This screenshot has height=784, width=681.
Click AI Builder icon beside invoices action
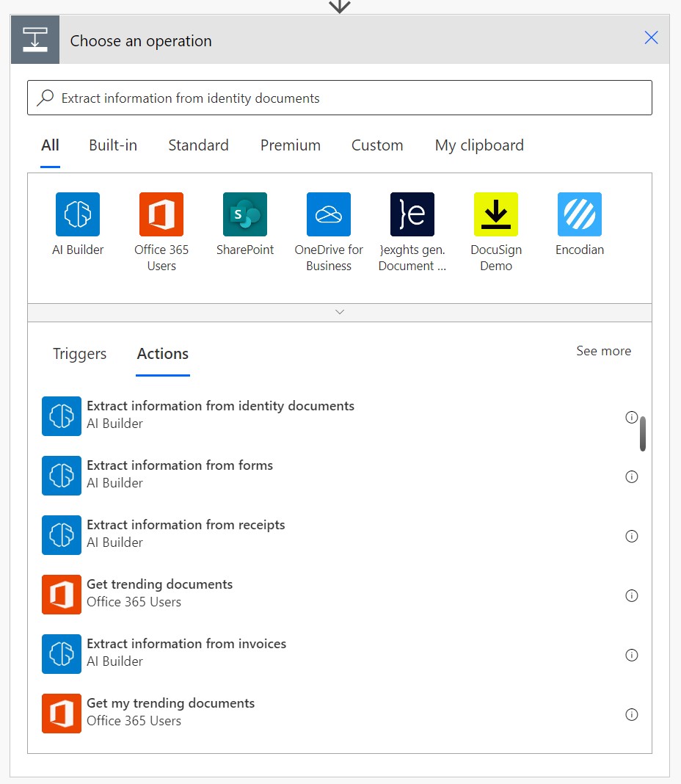tap(62, 654)
